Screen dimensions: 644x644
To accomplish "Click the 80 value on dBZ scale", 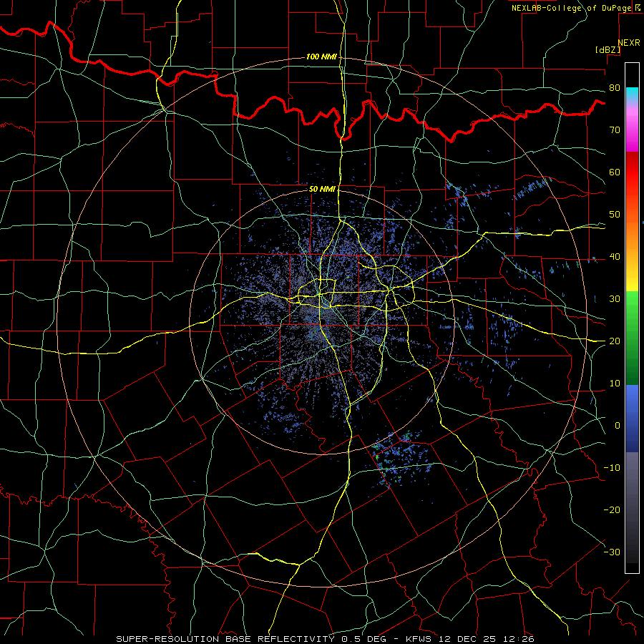I will coord(615,88).
